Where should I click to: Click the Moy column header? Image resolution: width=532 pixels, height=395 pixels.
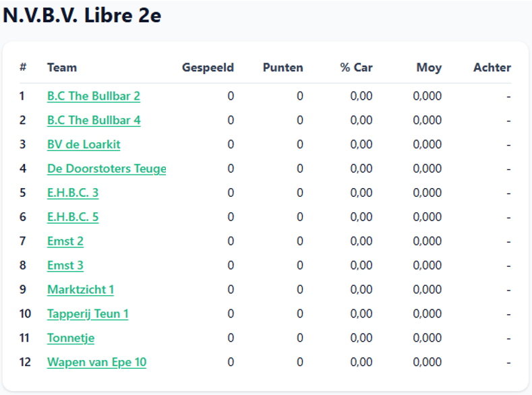point(430,67)
